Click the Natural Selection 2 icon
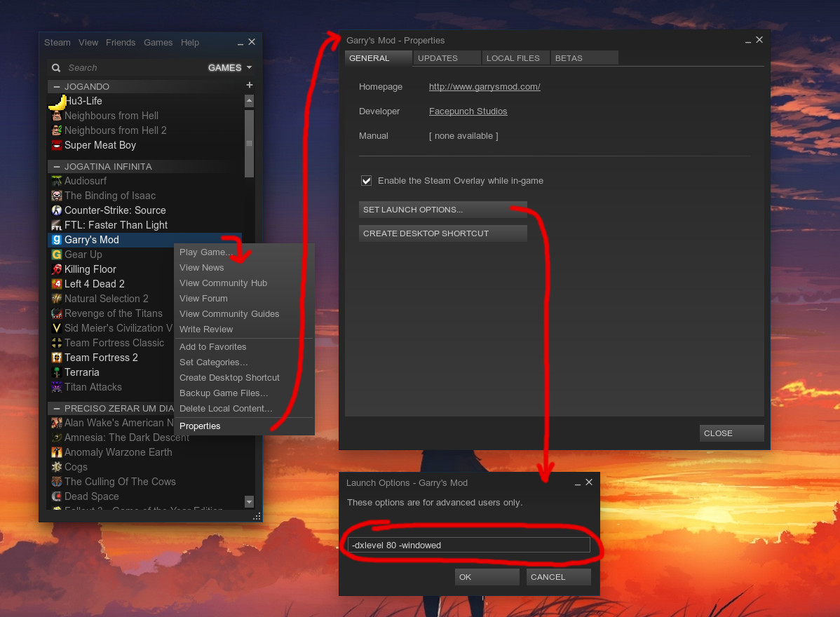This screenshot has width=840, height=617. click(57, 299)
